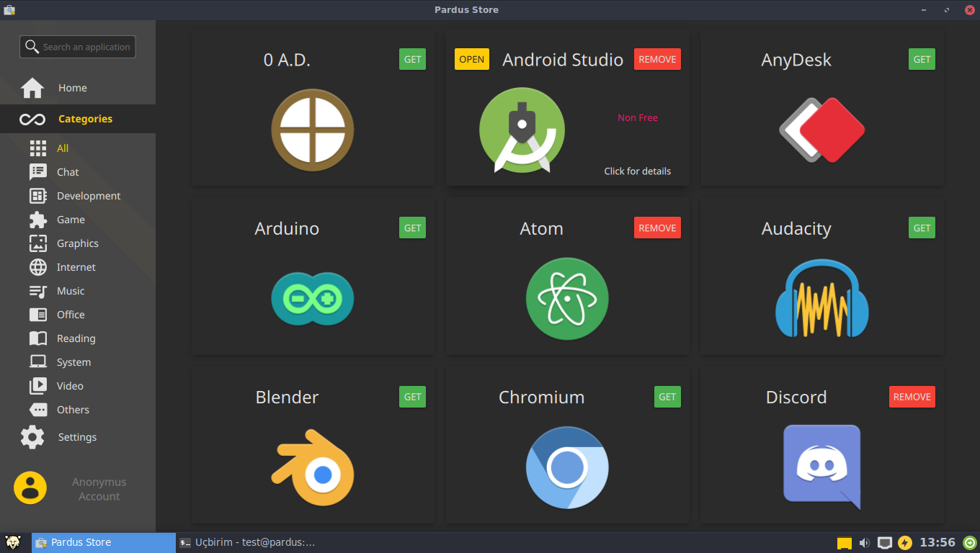Click the AnyDesk app icon
980x553 pixels.
[822, 130]
